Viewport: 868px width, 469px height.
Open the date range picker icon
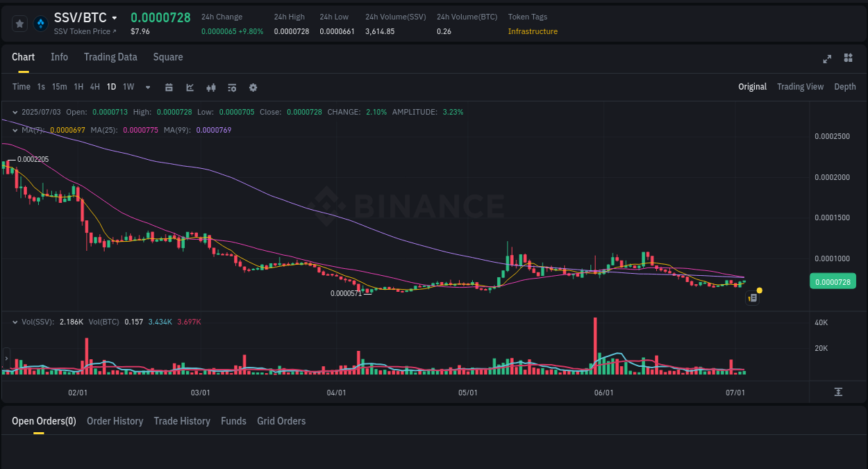coord(169,87)
